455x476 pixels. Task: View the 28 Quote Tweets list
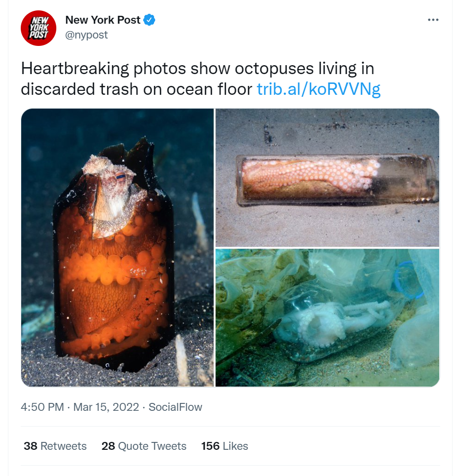pos(144,446)
